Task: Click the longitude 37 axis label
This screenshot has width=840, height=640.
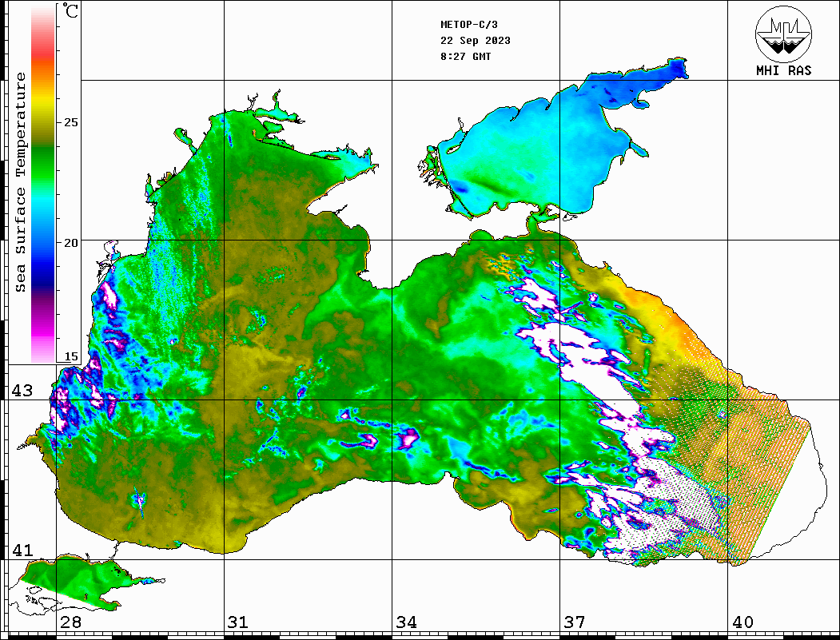Action: [x=574, y=622]
